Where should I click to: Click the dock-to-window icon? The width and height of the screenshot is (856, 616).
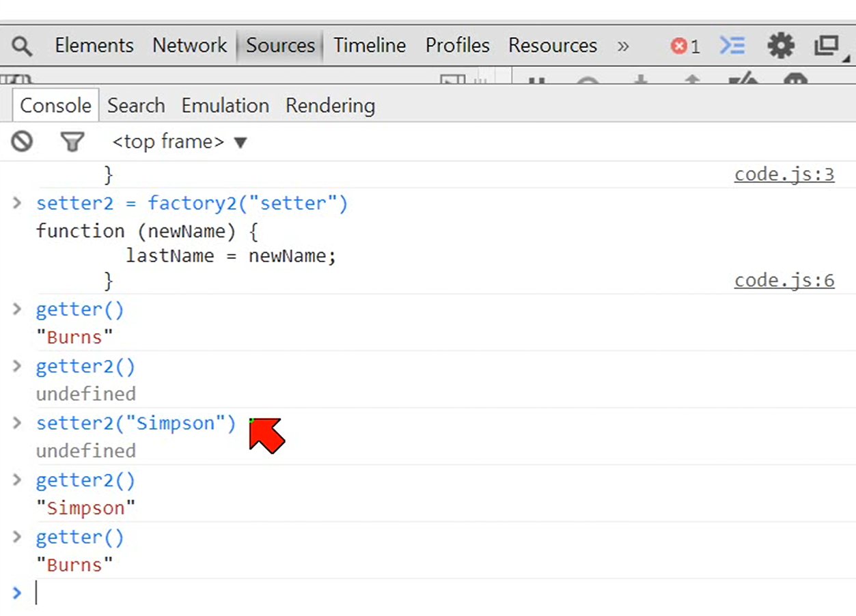click(827, 46)
